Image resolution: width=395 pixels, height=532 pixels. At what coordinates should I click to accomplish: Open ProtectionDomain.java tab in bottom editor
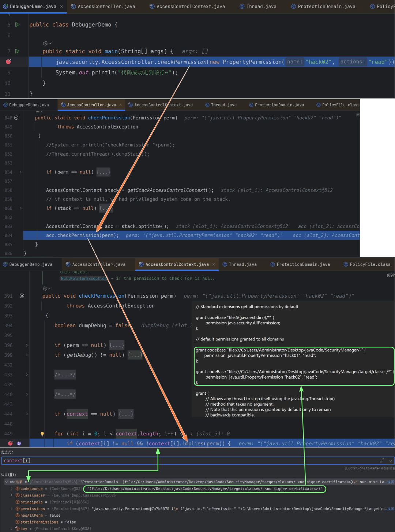(x=300, y=264)
